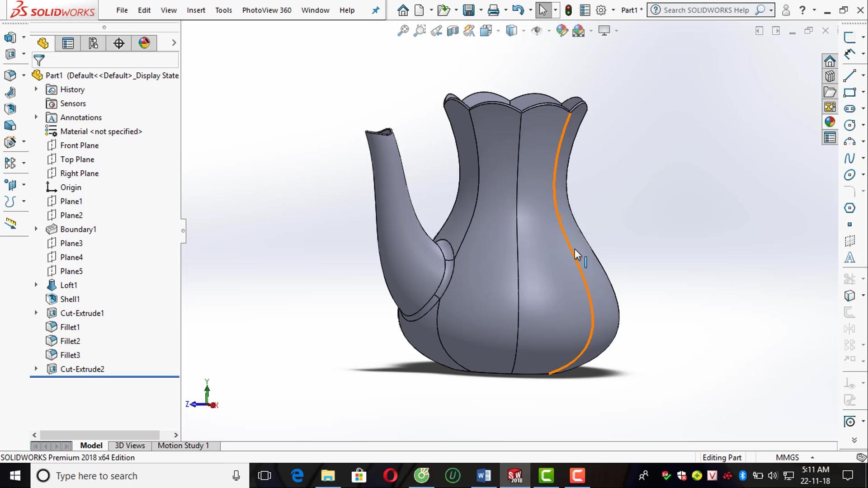Select the Spline sketch tool
The height and width of the screenshot is (488, 868).
coord(849,158)
